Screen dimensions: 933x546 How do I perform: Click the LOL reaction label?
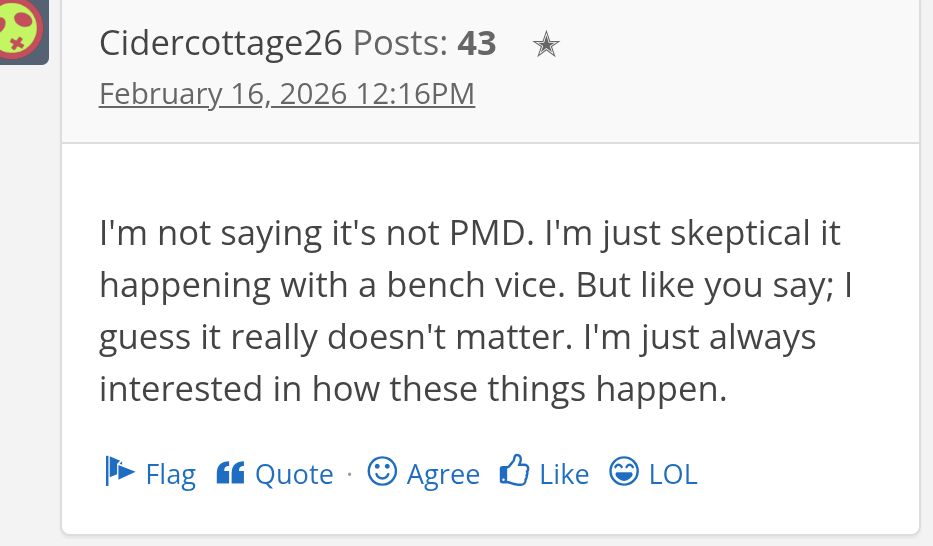coord(673,474)
